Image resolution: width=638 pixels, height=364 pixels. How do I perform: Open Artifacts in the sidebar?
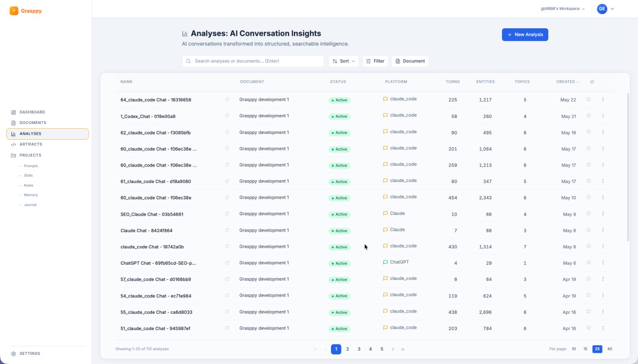[47, 144]
